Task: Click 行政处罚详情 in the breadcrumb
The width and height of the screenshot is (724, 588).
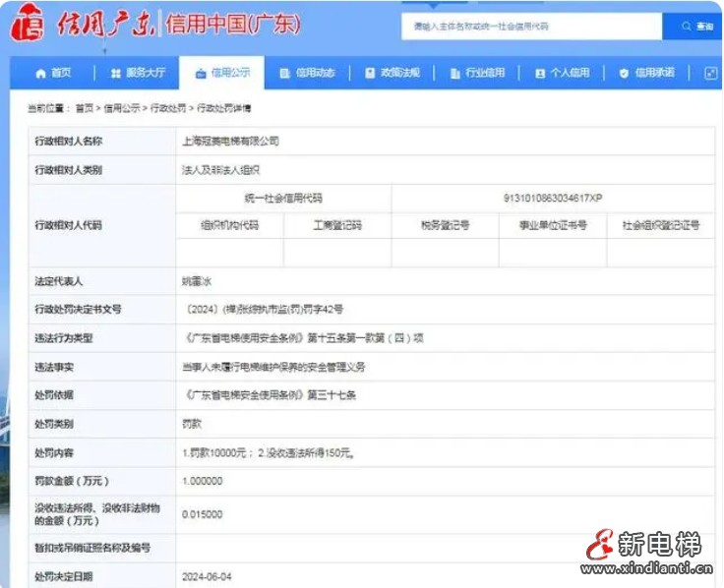Action: [x=224, y=108]
